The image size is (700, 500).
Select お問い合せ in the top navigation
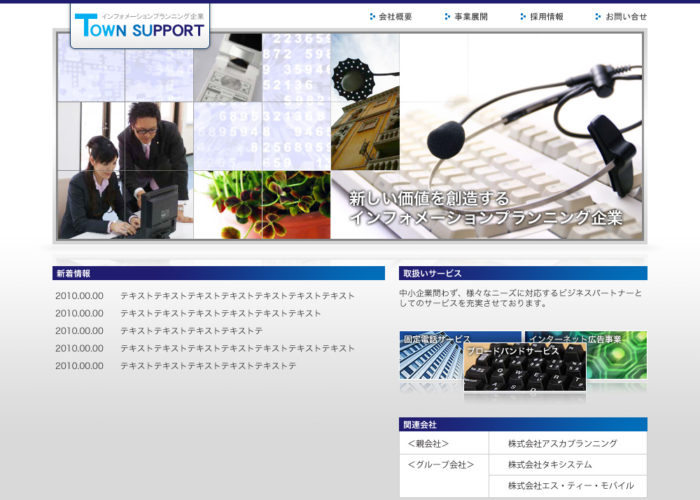626,17
